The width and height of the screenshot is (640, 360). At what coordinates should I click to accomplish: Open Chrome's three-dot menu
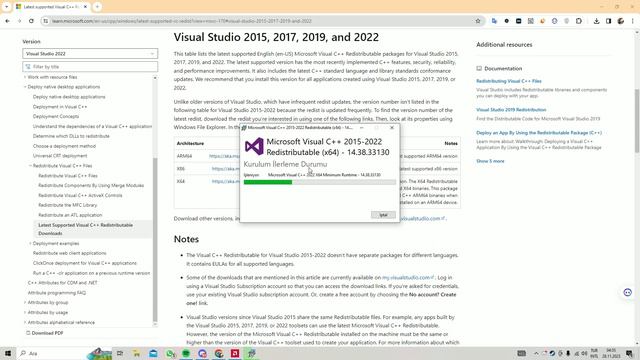coord(633,21)
